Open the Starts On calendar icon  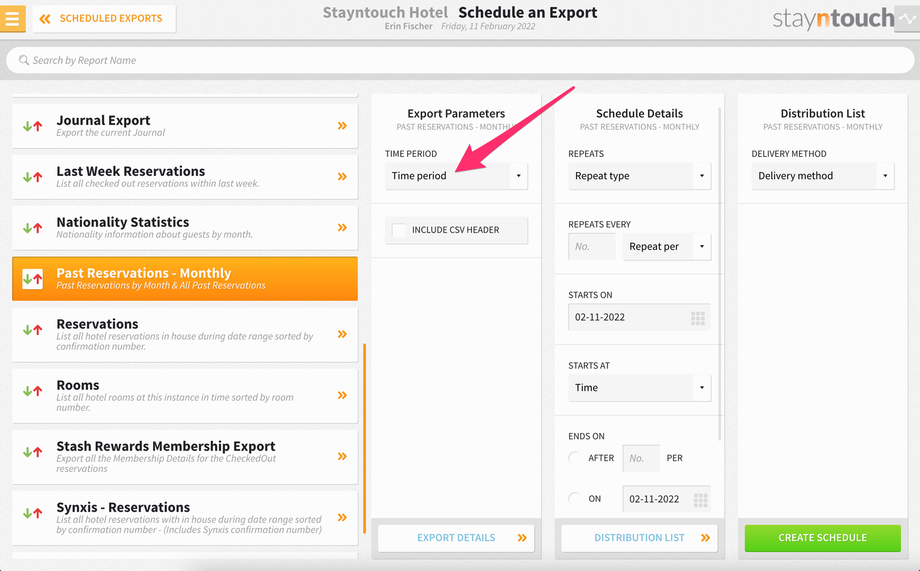[698, 318]
